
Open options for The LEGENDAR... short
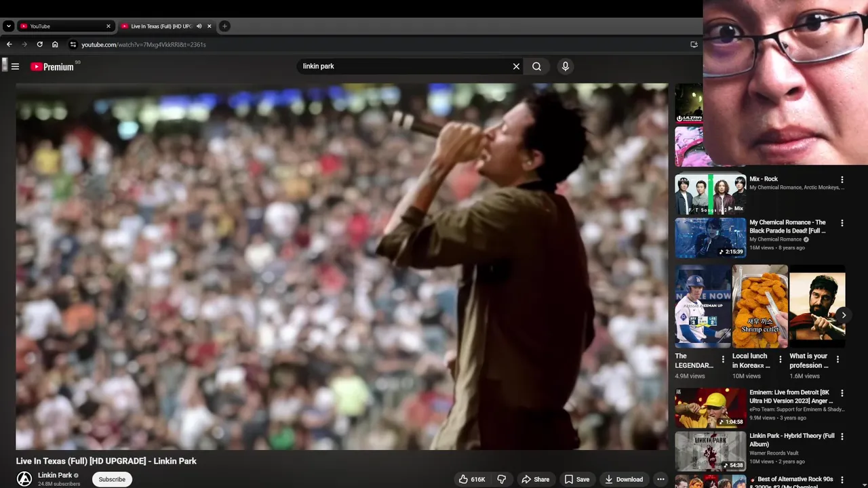pyautogui.click(x=723, y=359)
